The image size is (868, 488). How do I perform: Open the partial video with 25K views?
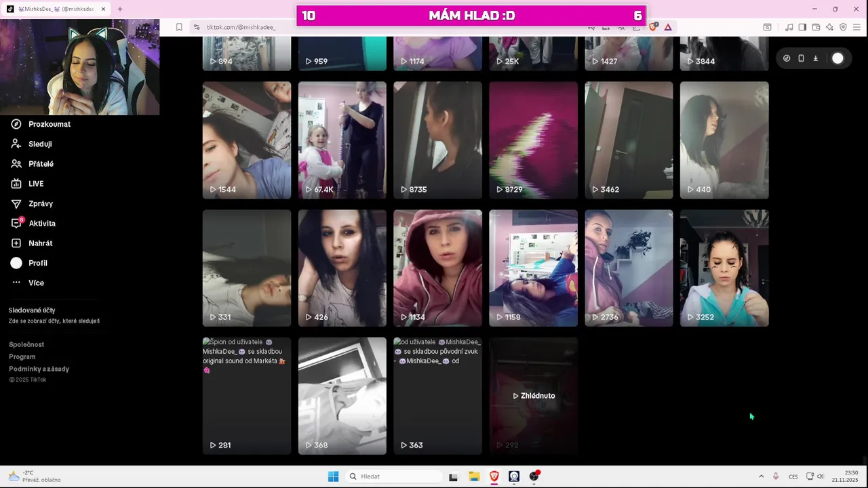[534, 54]
